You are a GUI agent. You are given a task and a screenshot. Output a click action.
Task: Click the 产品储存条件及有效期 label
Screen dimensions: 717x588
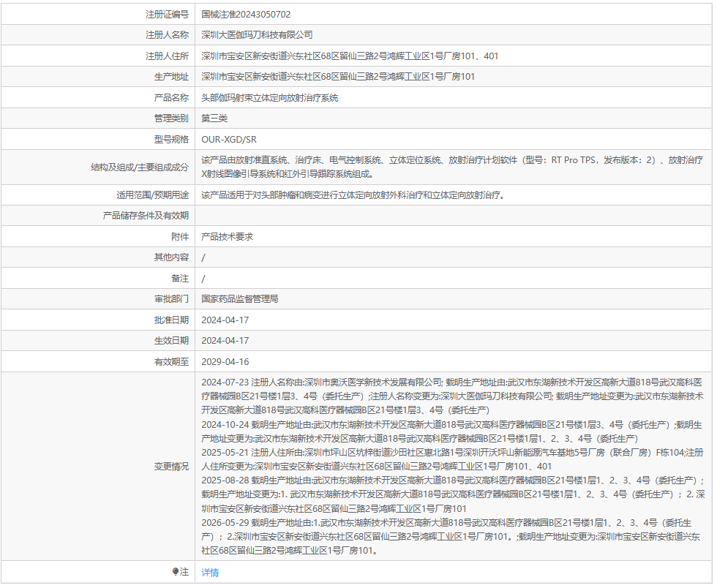click(146, 215)
